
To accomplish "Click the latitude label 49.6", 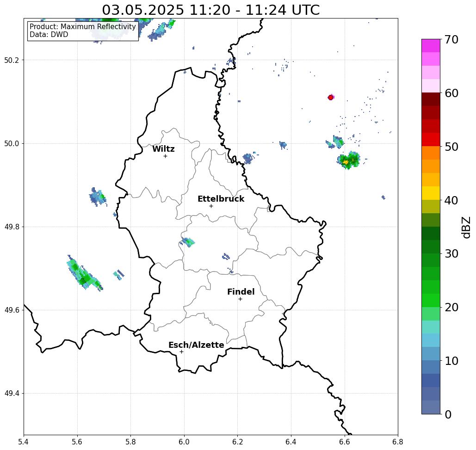I will click(12, 310).
